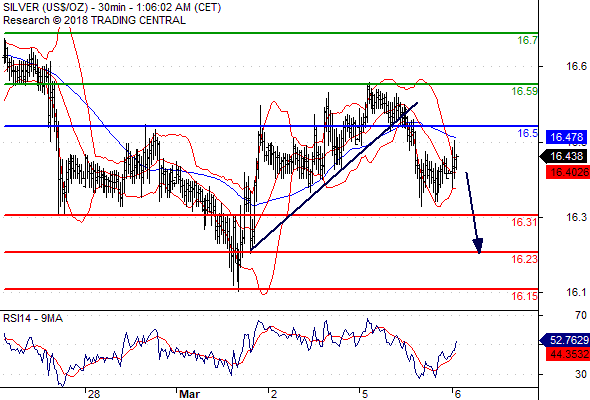590x400 pixels.
Task: Click the dark blue downward arrow head
Action: pyautogui.click(x=478, y=246)
